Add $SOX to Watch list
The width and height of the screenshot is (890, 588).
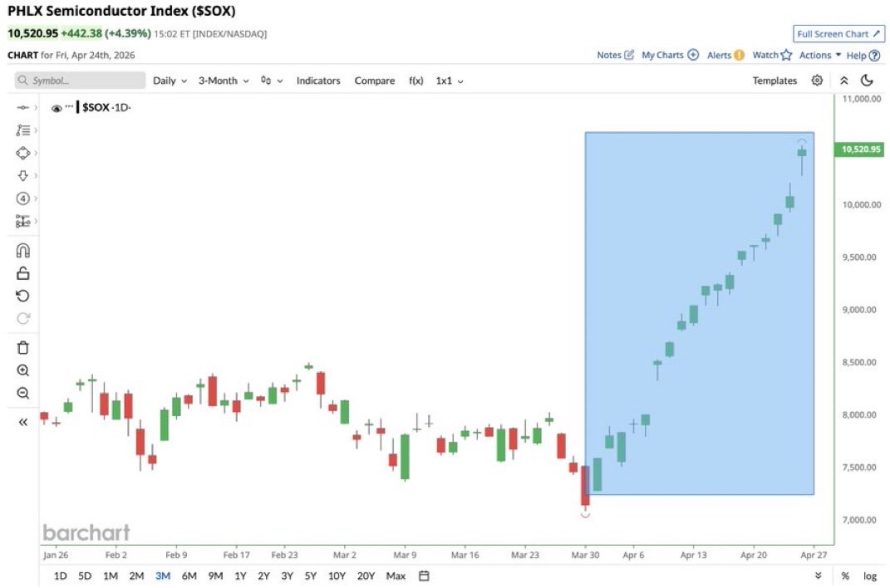click(772, 55)
